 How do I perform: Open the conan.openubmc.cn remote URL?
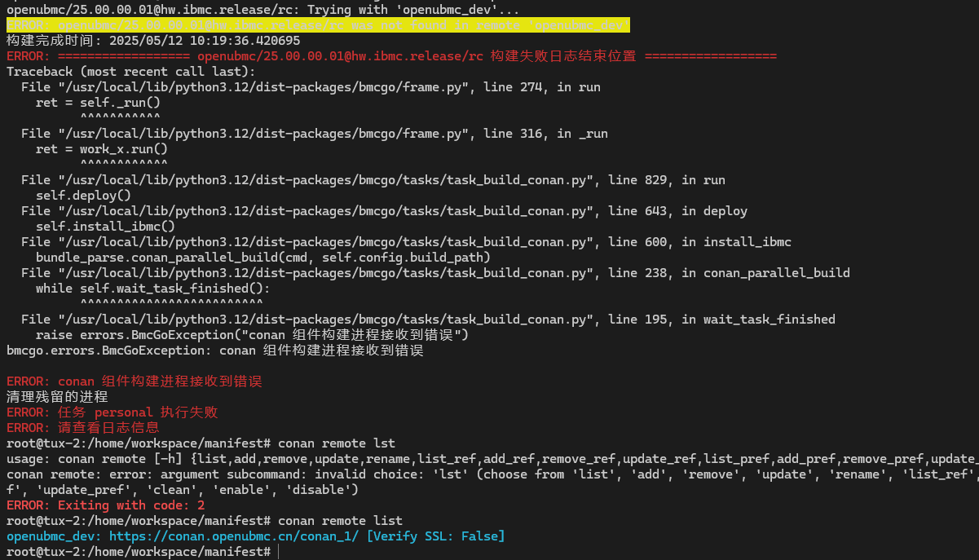(233, 536)
